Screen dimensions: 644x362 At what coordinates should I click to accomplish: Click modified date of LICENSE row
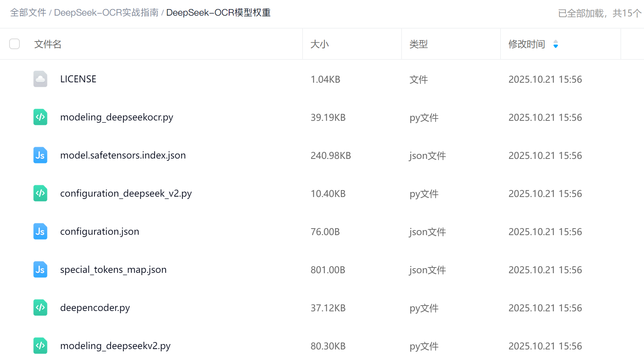(x=545, y=79)
